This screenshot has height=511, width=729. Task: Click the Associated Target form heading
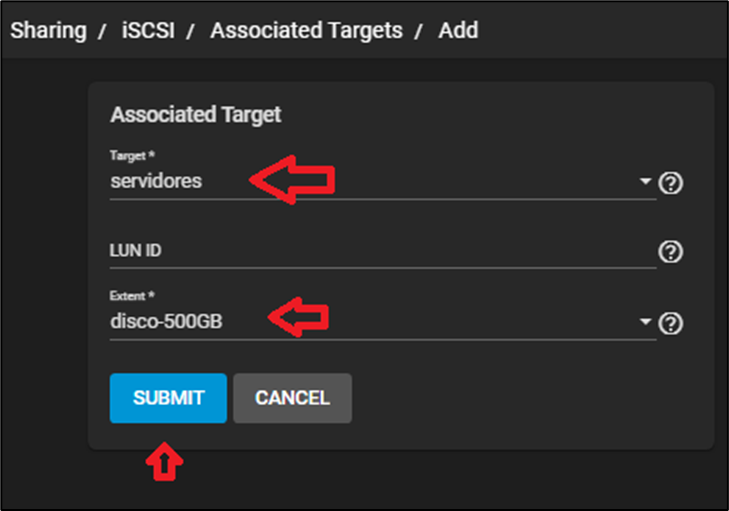pyautogui.click(x=196, y=115)
